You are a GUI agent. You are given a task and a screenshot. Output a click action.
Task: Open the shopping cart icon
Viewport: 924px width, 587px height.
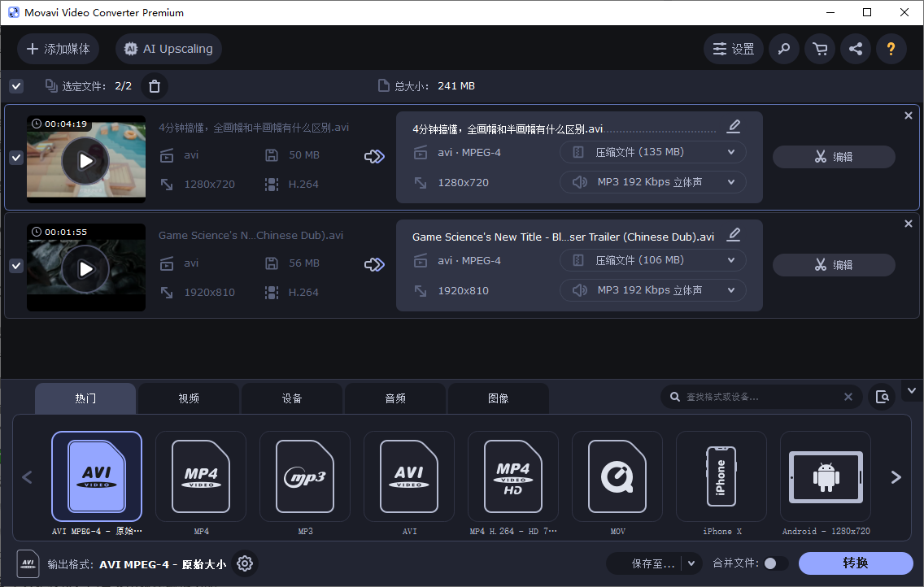(x=819, y=49)
